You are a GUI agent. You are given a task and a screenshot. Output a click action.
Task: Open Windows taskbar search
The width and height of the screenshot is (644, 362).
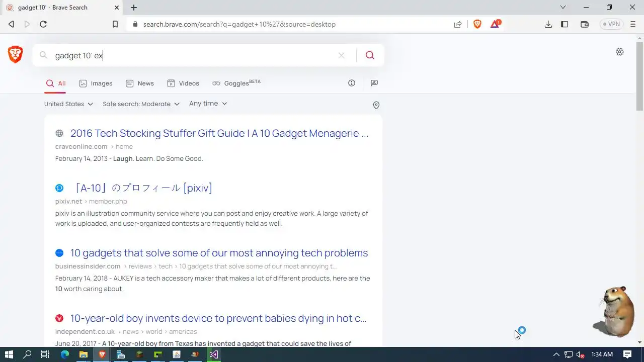(x=27, y=354)
